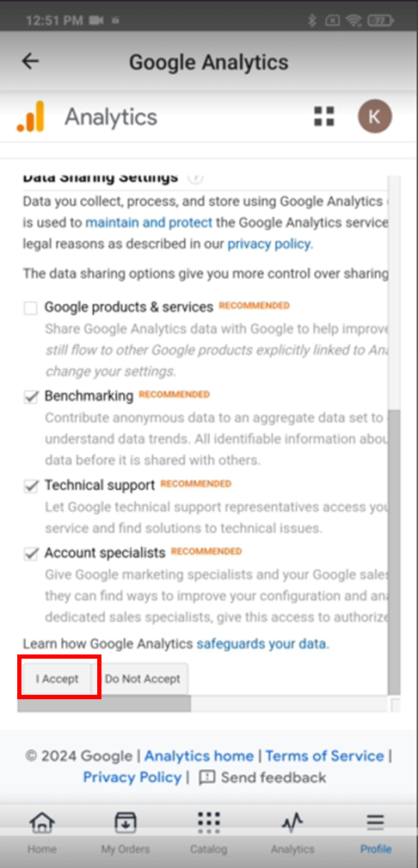Screen dimensions: 418x868
Task: Open the Terms of Service footer link
Action: coord(324,756)
